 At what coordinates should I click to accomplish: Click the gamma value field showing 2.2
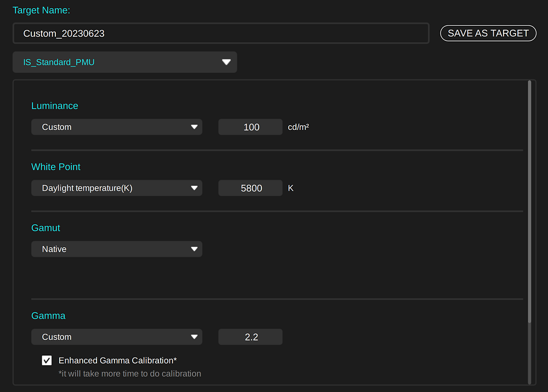tap(250, 337)
